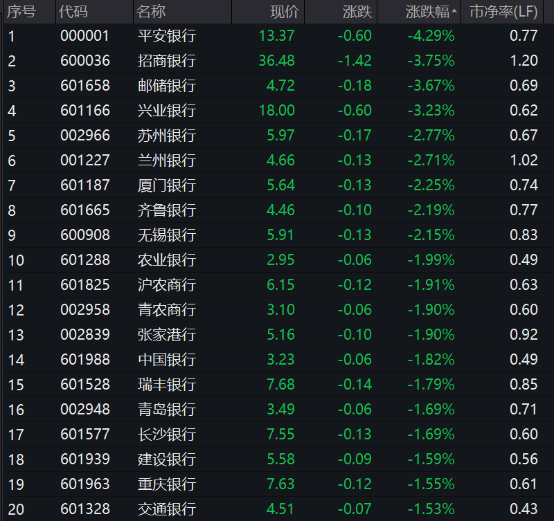This screenshot has width=554, height=522.
Task: Click the 市净率(LF) column header
Action: pyautogui.click(x=503, y=12)
